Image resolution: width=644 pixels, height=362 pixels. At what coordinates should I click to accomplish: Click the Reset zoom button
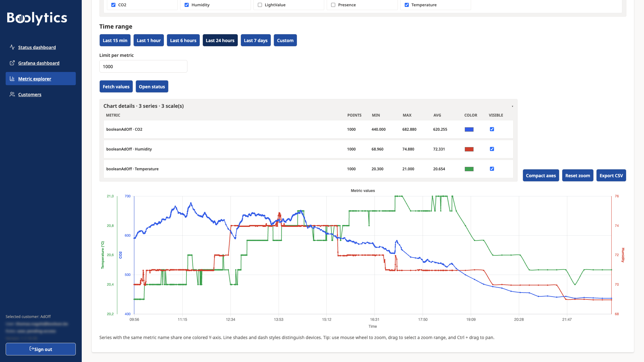(578, 175)
